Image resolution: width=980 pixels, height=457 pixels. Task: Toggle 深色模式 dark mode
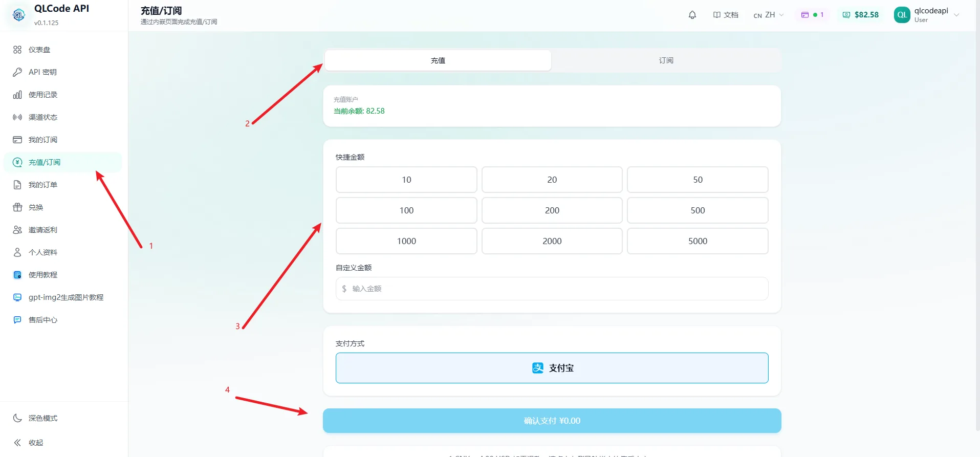click(62, 418)
